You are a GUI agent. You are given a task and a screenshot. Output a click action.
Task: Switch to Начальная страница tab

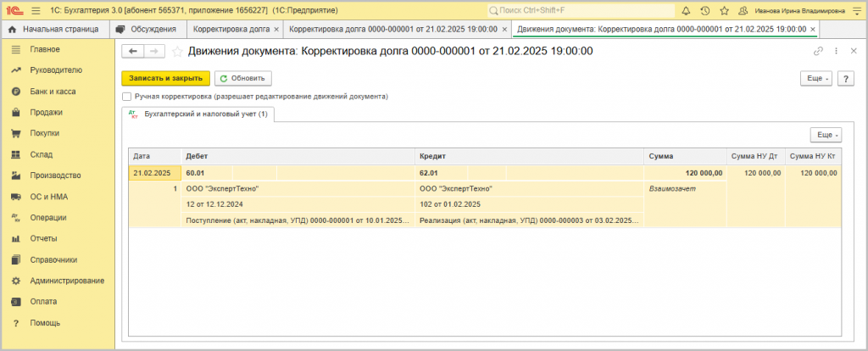point(53,29)
